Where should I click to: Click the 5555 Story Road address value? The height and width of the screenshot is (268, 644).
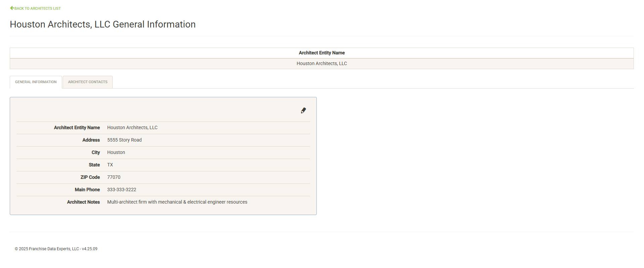(125, 140)
